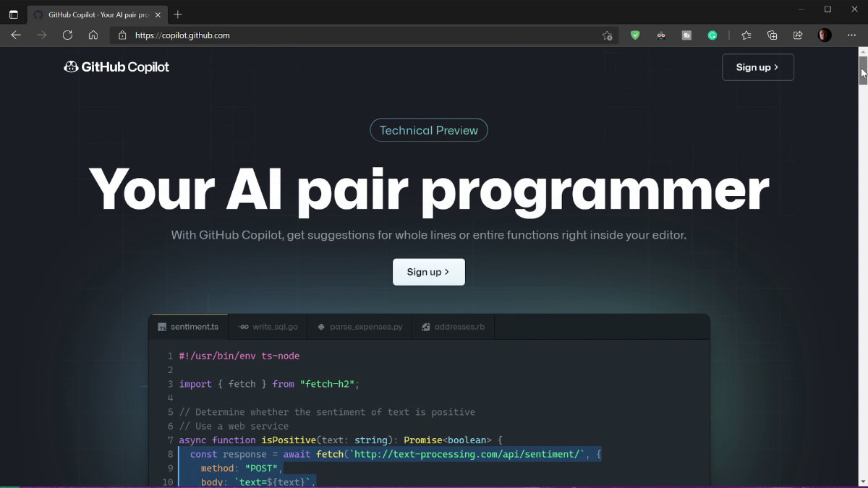The width and height of the screenshot is (868, 488).
Task: Click the fb extension icon
Action: [x=686, y=35]
